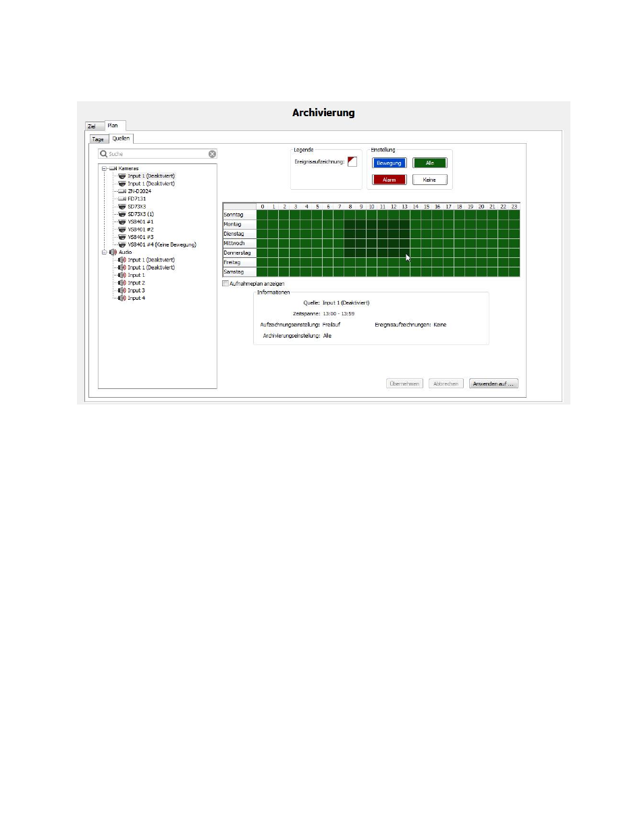The image size is (644, 834).
Task: Select VS8401 #4 (Keine Bewegung) camera icon
Action: click(122, 244)
